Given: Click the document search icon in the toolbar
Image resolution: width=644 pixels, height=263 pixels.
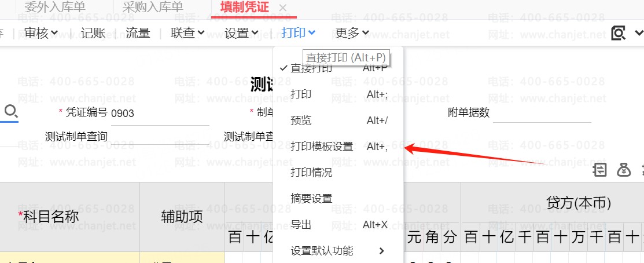Looking at the screenshot, I should point(619,33).
